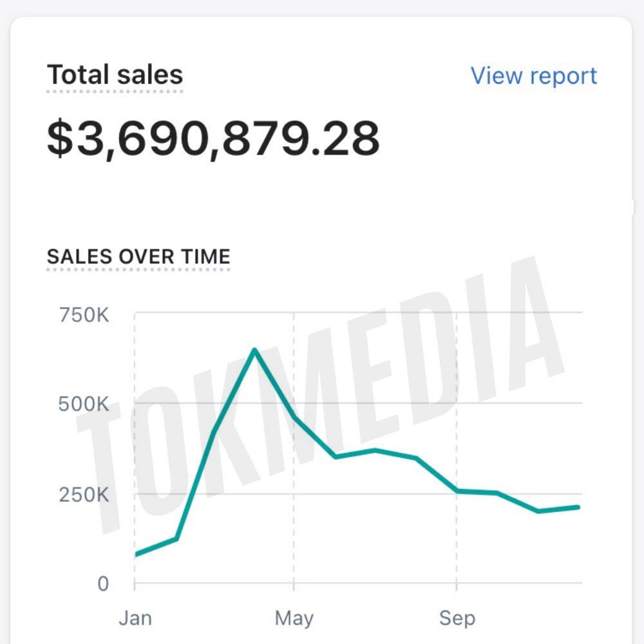Click the 0 y-axis label
The image size is (644, 644).
(x=103, y=584)
